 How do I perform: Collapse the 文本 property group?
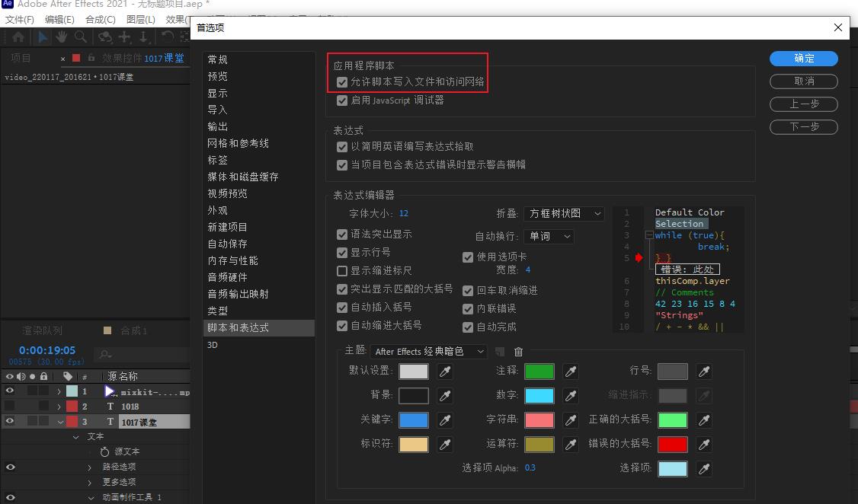pyautogui.click(x=75, y=437)
